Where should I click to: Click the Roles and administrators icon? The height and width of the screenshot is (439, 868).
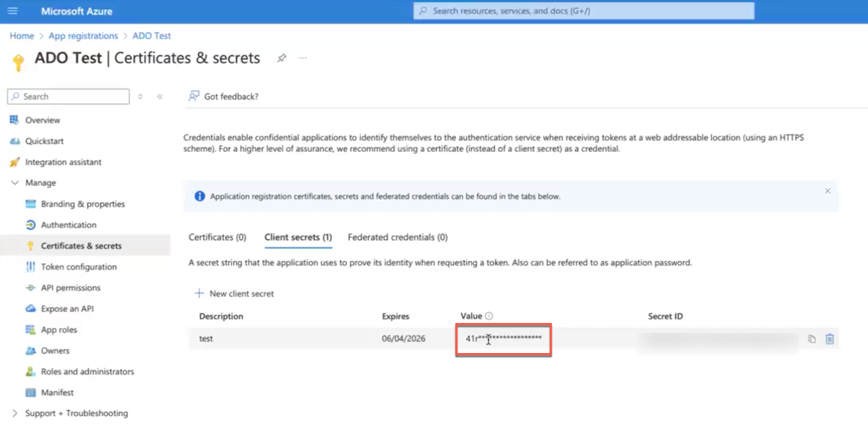point(30,372)
